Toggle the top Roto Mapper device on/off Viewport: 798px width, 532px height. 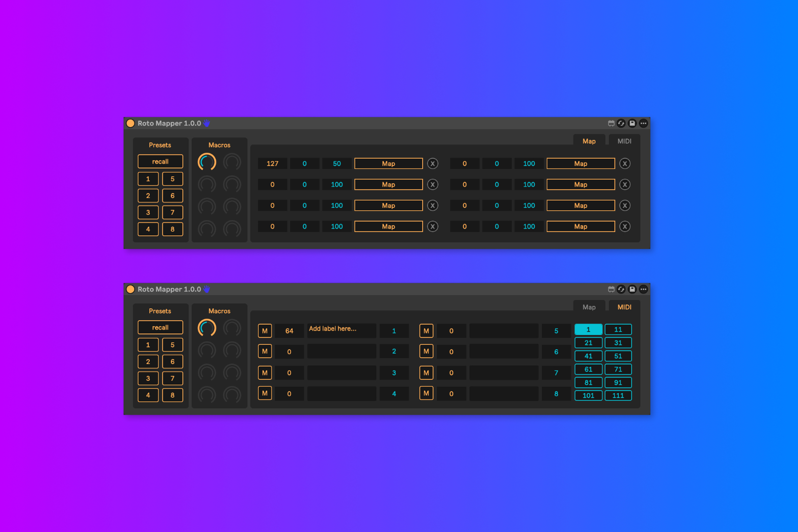(131, 123)
